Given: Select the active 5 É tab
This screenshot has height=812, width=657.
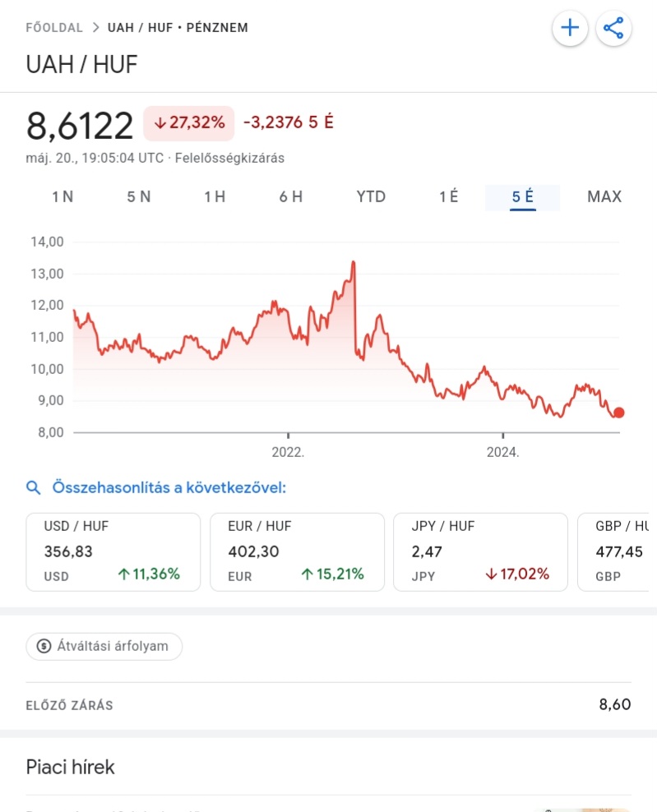Looking at the screenshot, I should tap(522, 197).
